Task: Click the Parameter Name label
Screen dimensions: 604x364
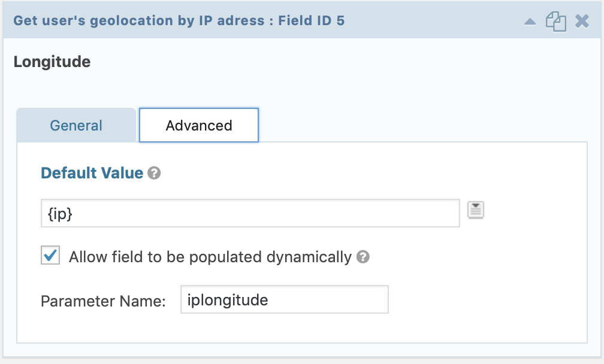Action: 103,301
